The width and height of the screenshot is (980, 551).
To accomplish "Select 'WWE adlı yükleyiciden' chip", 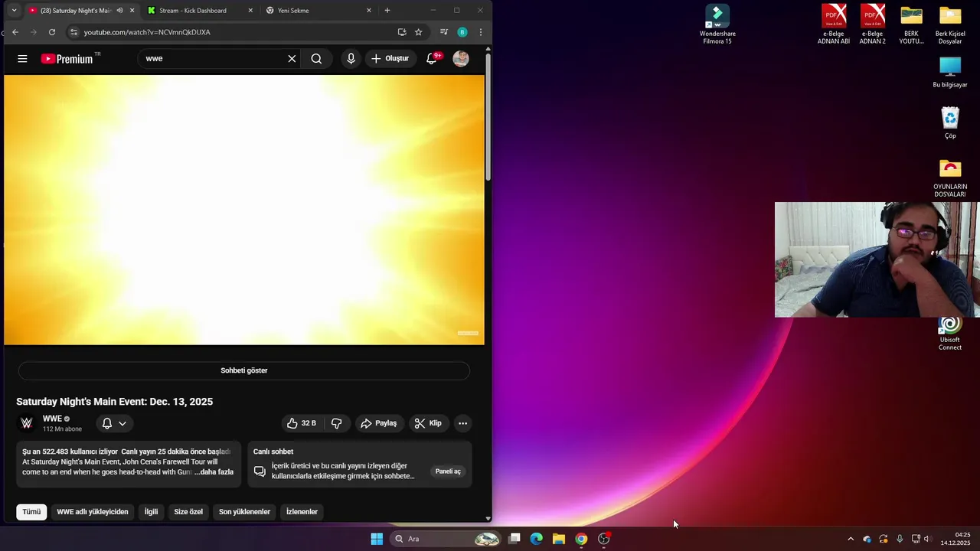I will (x=93, y=512).
